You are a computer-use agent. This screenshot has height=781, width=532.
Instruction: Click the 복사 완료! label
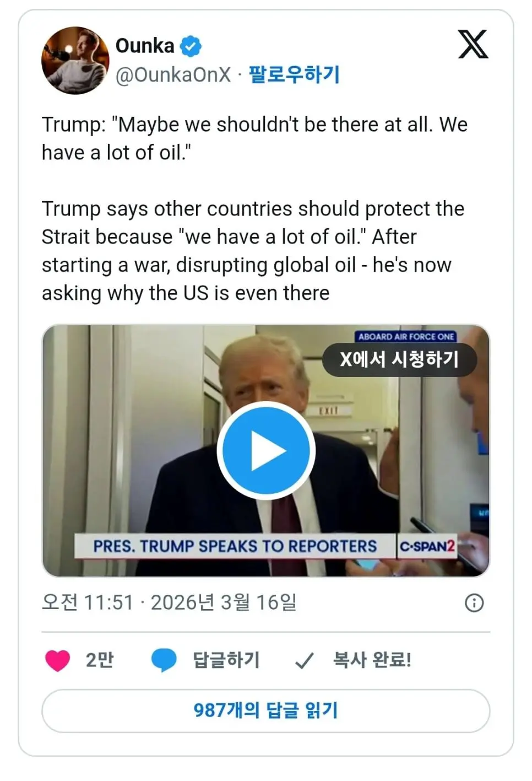point(372,660)
